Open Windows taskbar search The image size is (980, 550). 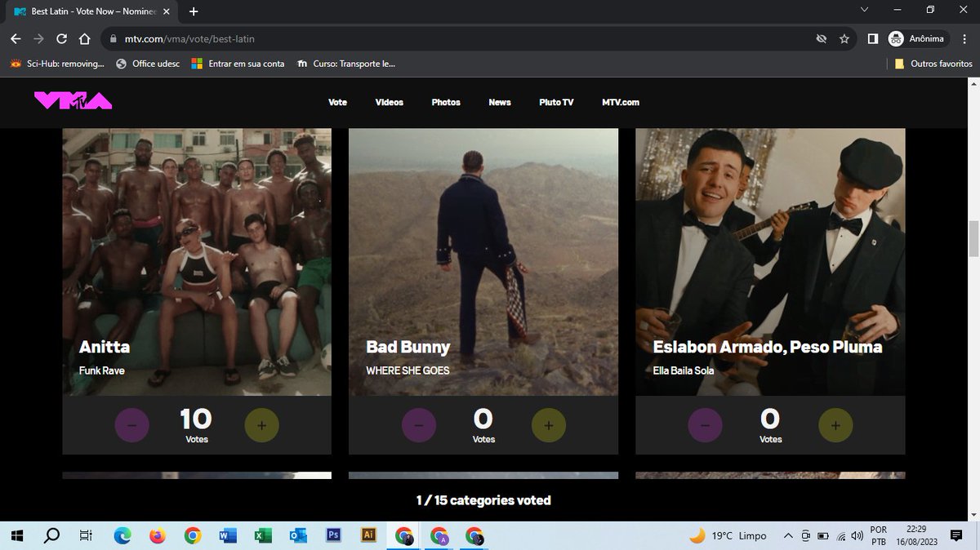51,536
